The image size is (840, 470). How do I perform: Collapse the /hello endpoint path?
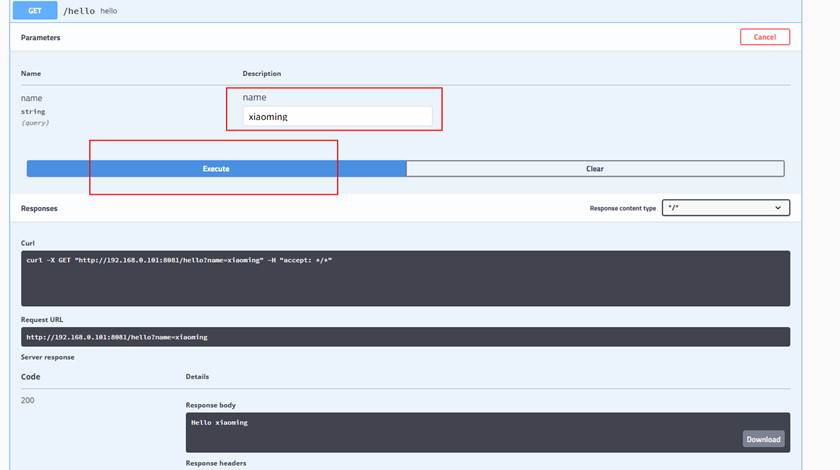[x=79, y=11]
